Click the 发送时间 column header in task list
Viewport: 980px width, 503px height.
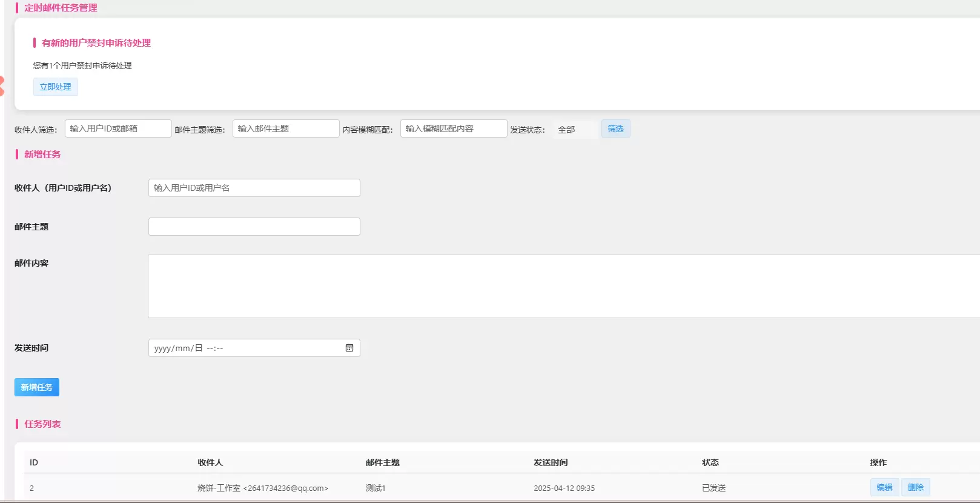(x=551, y=462)
